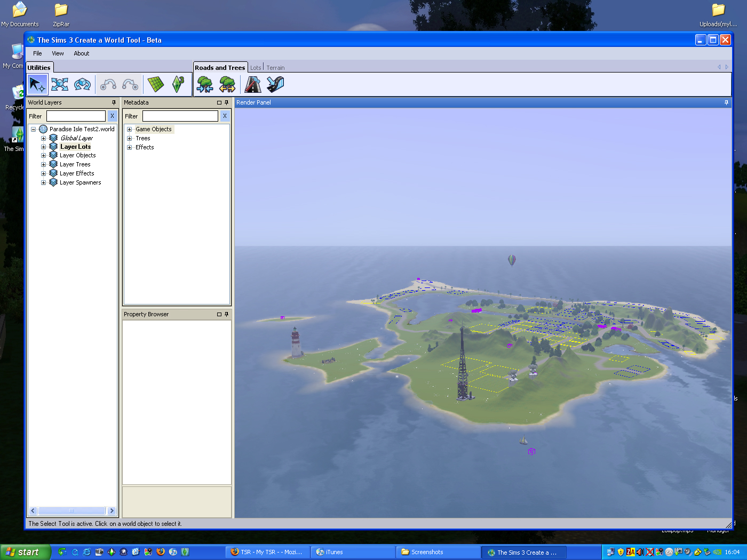Collapse the Paradise Isle Test2.world node
Viewport: 747px width, 560px height.
33,129
